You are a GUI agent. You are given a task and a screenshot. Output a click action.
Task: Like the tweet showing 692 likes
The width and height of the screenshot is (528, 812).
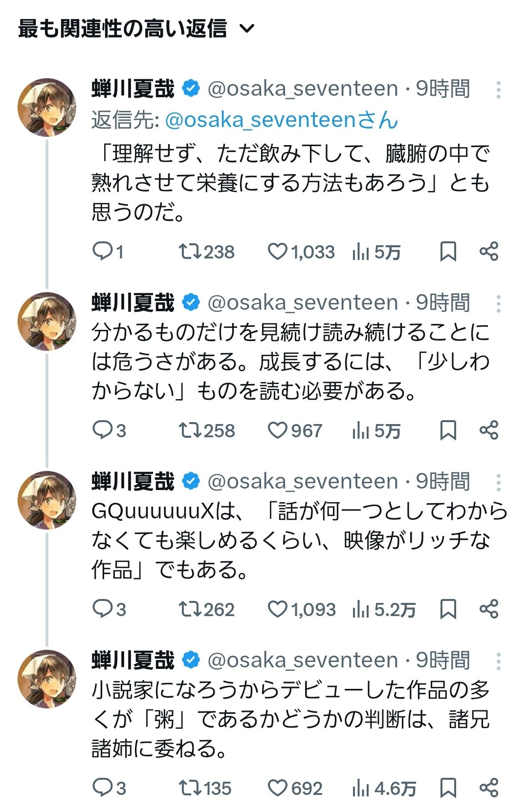tap(277, 788)
